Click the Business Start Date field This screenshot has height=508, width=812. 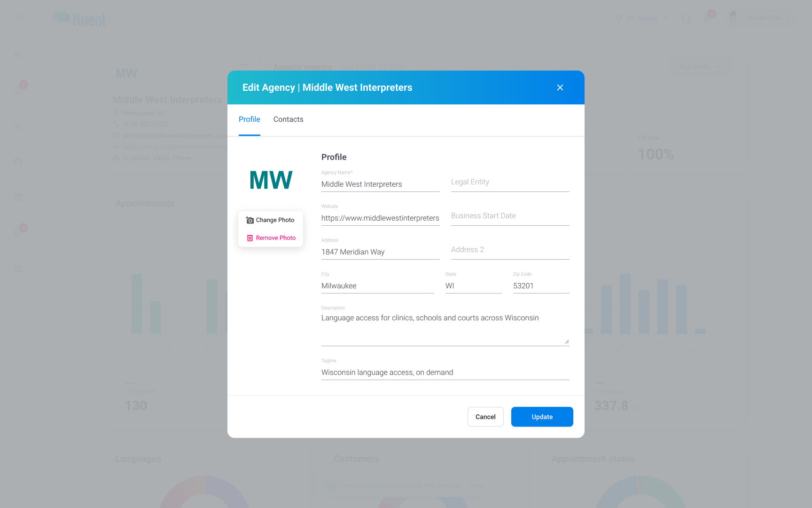coord(510,216)
